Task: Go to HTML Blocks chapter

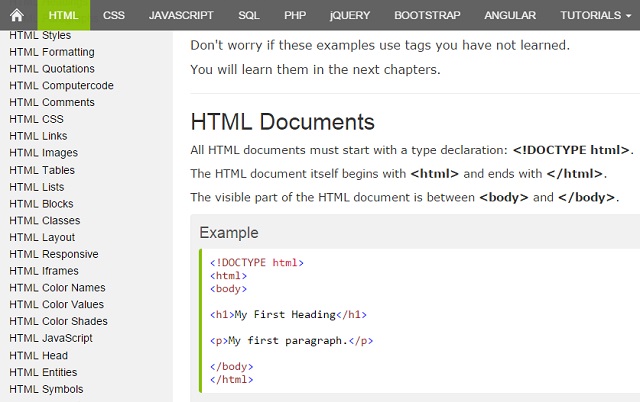Action: coord(41,204)
